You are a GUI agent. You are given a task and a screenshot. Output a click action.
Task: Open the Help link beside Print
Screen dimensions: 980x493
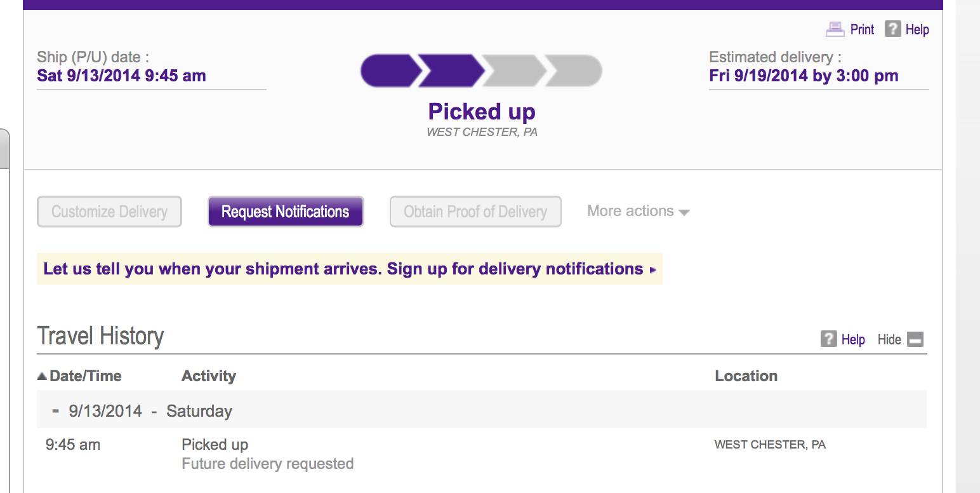[x=917, y=29]
